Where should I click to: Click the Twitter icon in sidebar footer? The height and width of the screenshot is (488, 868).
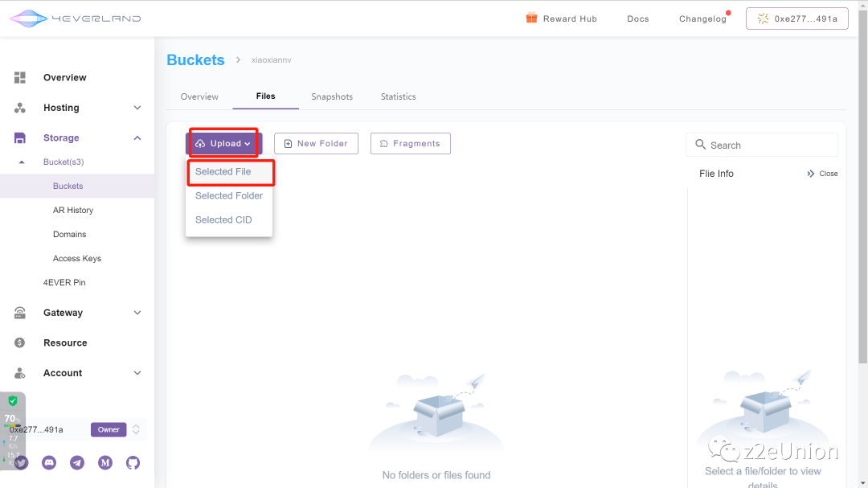(22, 462)
